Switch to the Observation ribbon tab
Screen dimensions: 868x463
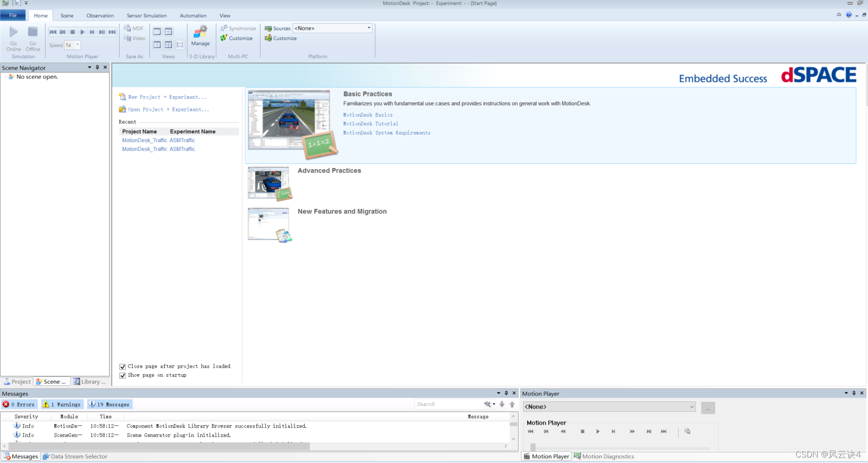pos(100,16)
